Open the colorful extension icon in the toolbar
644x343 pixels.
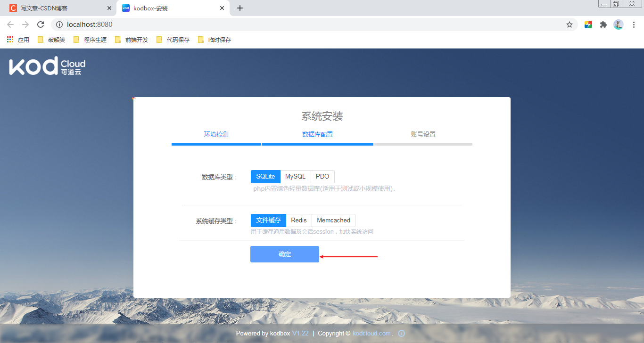pyautogui.click(x=588, y=24)
